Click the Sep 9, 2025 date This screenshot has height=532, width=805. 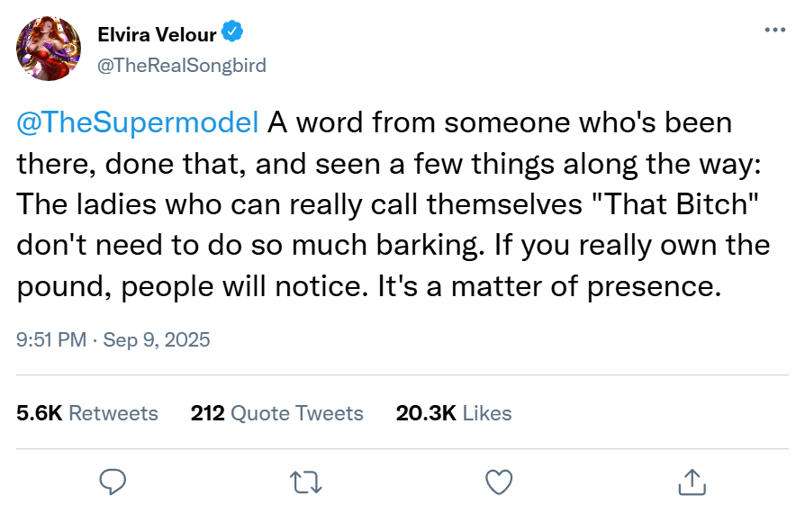point(157,340)
